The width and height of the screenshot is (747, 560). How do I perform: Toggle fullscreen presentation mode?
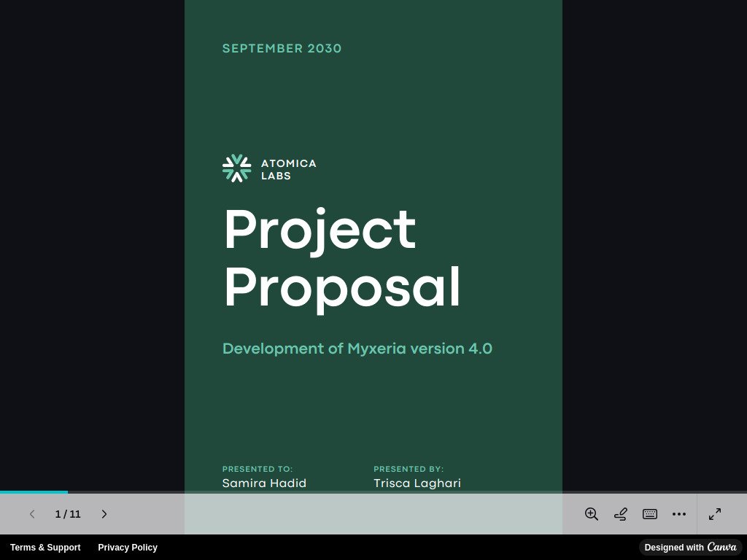715,514
